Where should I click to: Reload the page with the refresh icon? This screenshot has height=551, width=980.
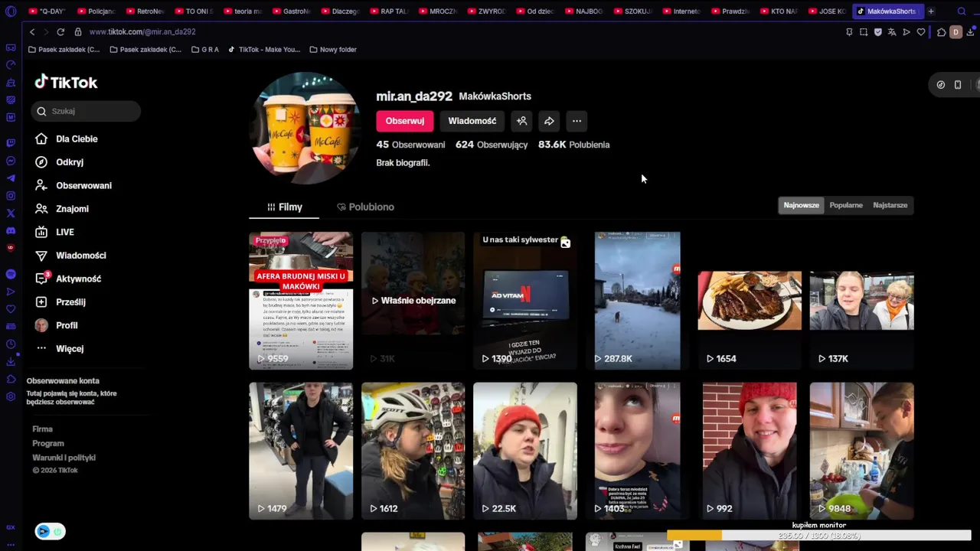click(x=60, y=32)
